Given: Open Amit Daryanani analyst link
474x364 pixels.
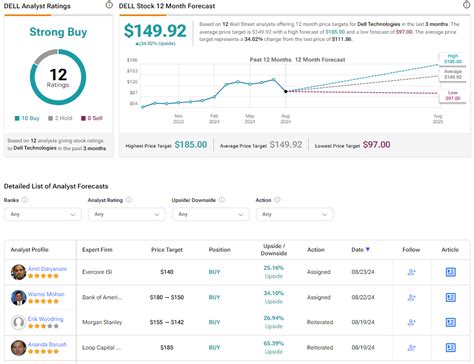Looking at the screenshot, I should 47,269.
